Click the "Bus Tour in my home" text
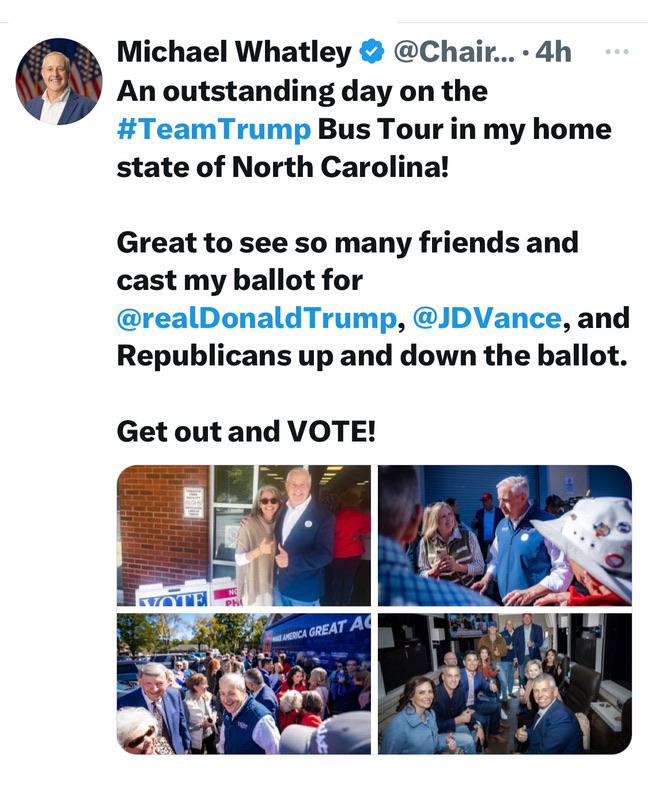This screenshot has width=648, height=800. pos(464,130)
